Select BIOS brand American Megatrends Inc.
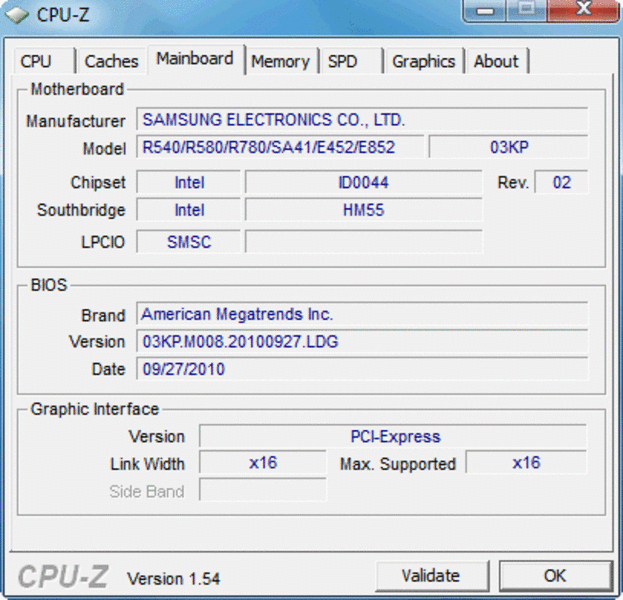623x600 pixels. click(x=362, y=314)
